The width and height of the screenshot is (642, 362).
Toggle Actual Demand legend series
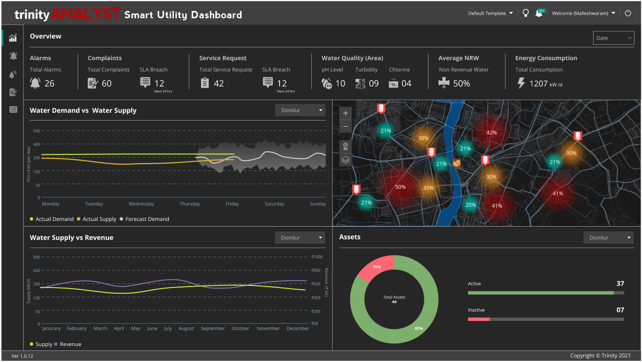[x=52, y=219]
